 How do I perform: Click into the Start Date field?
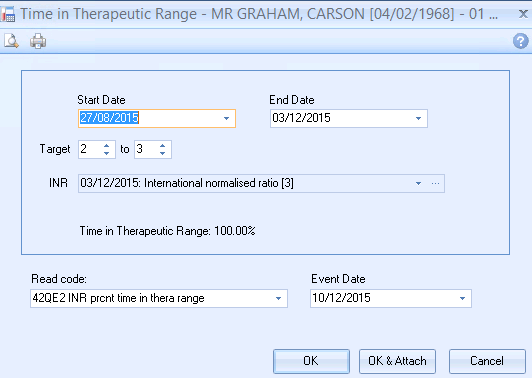[149, 118]
